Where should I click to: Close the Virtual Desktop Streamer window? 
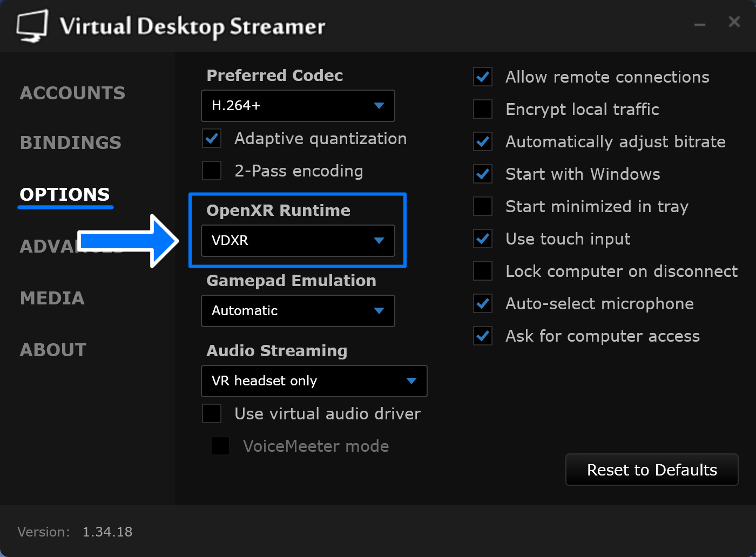(x=734, y=22)
